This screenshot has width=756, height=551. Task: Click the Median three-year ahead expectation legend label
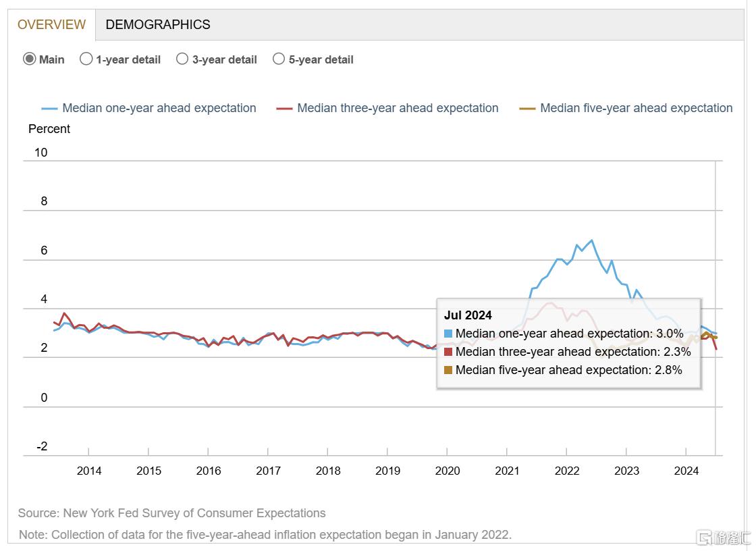click(x=398, y=108)
